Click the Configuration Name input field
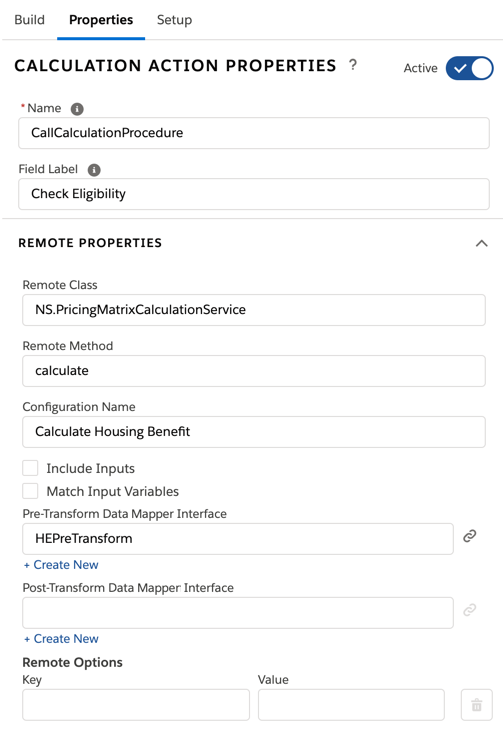This screenshot has height=732, width=503. (254, 432)
